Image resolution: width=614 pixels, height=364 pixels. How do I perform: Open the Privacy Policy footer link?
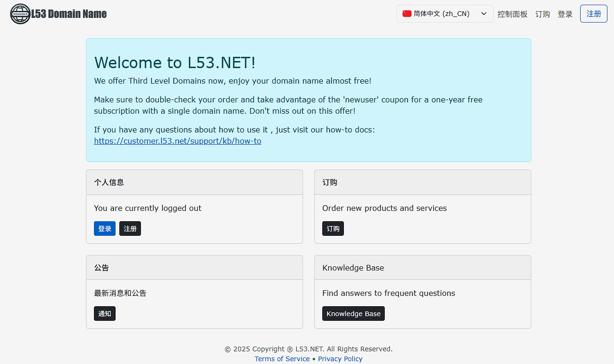(340, 359)
